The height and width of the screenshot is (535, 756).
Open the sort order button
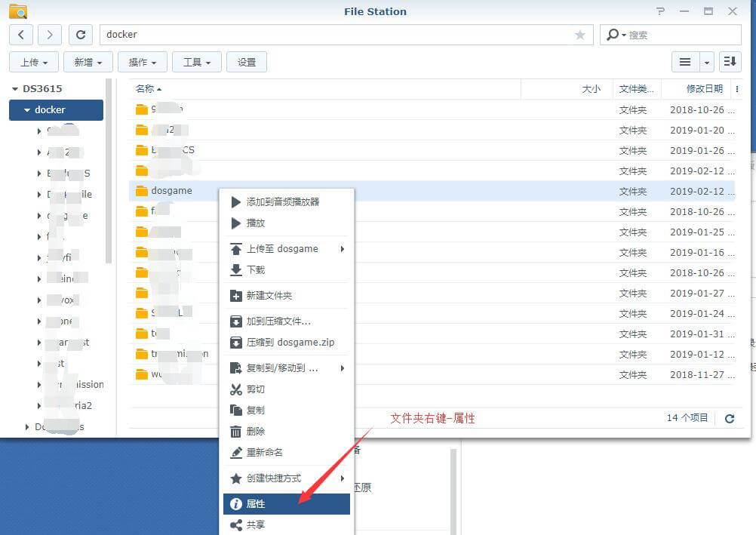click(730, 62)
